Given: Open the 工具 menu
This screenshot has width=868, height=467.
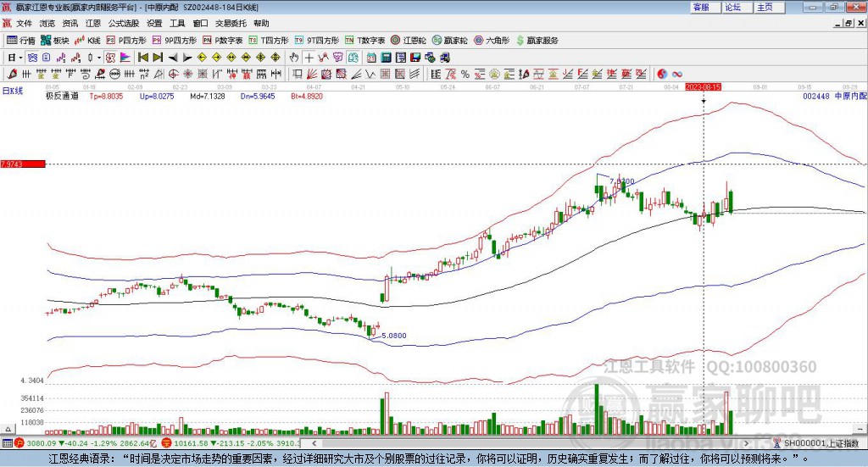Looking at the screenshot, I should point(177,23).
